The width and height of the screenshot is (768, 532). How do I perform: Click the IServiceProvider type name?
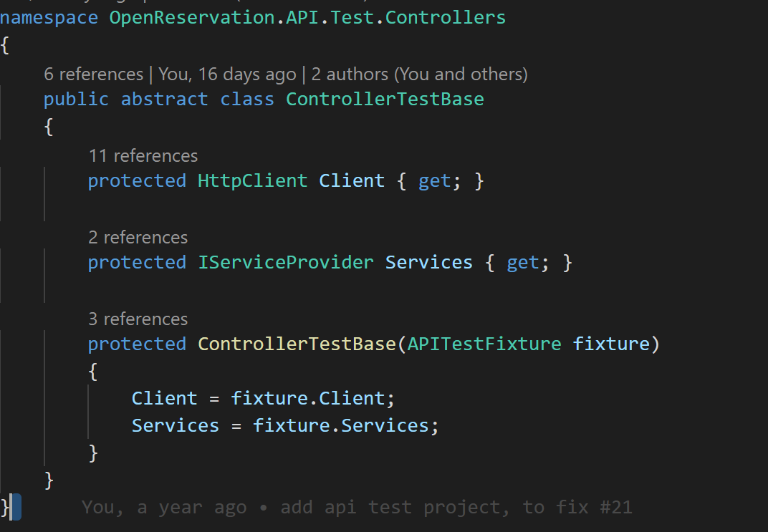(286, 263)
